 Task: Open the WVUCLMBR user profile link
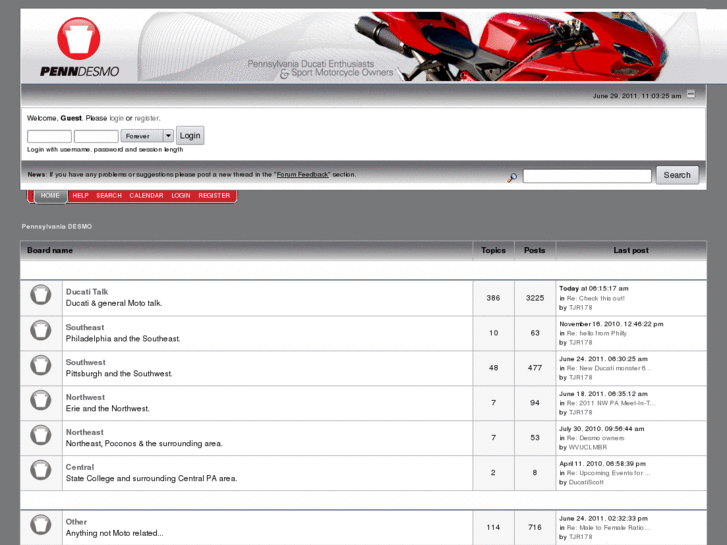(587, 447)
